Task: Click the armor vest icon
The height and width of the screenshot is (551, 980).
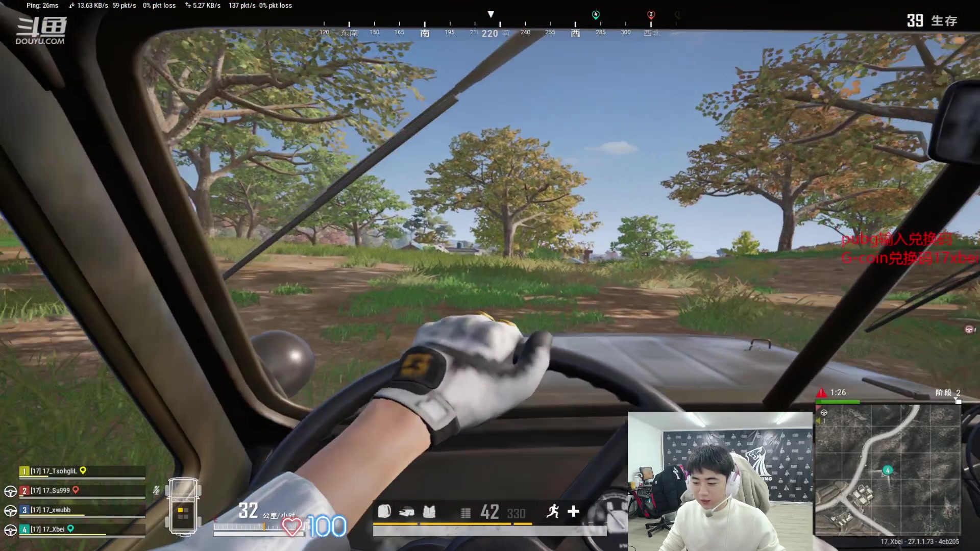Action: click(x=429, y=512)
